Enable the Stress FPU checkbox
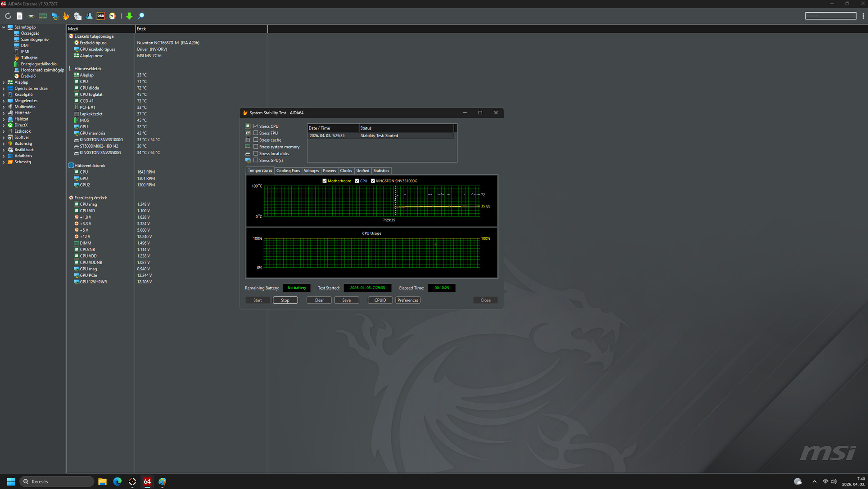Viewport: 868px width, 489px height. click(256, 133)
